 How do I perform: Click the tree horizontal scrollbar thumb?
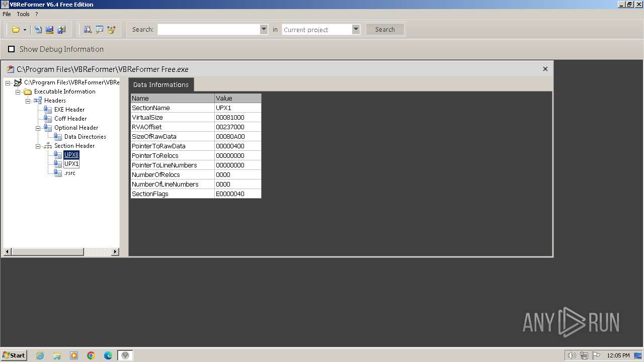click(x=47, y=251)
